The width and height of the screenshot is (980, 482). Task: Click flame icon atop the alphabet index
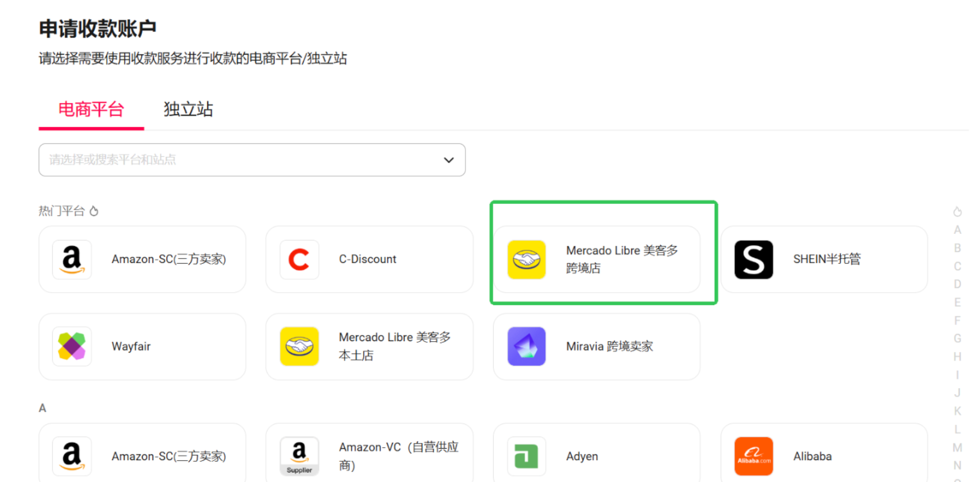[957, 212]
